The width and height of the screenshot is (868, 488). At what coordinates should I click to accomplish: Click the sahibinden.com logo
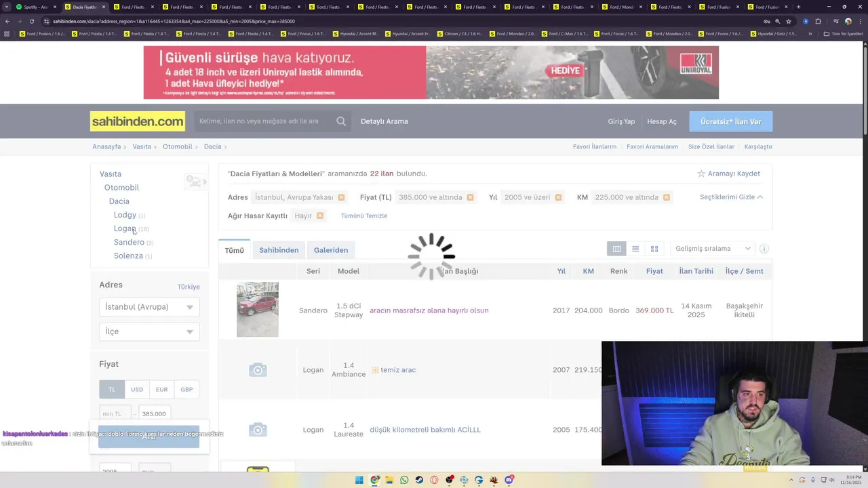[138, 121]
